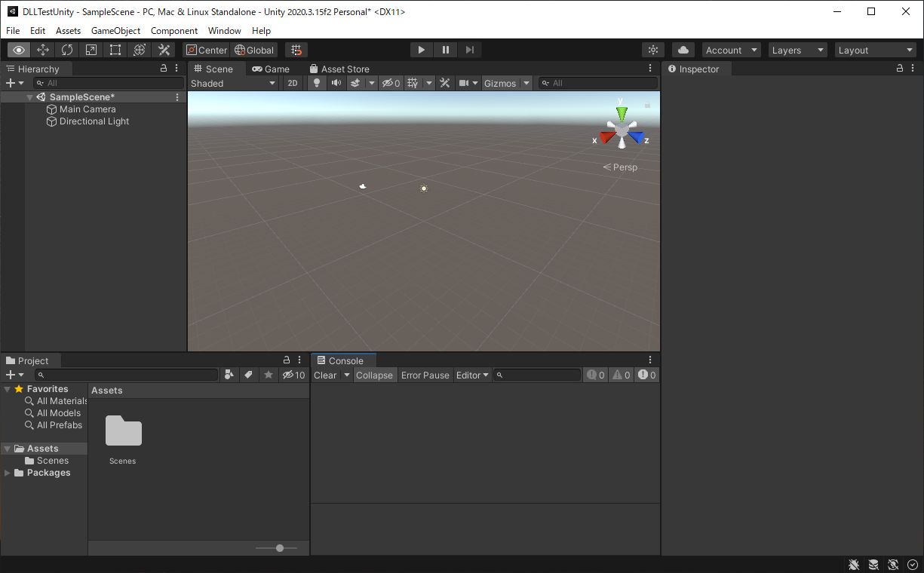Open the Shaded draw mode dropdown
The image size is (924, 573).
pyautogui.click(x=234, y=83)
